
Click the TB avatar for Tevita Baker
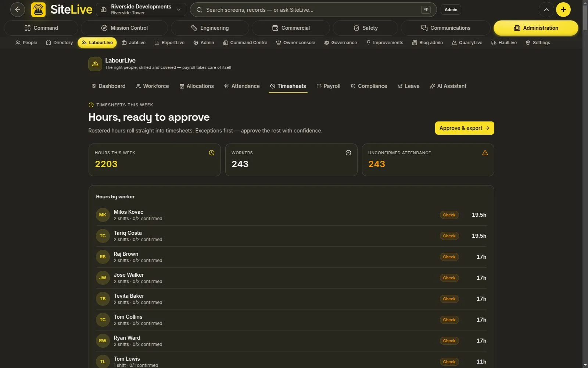pos(103,299)
